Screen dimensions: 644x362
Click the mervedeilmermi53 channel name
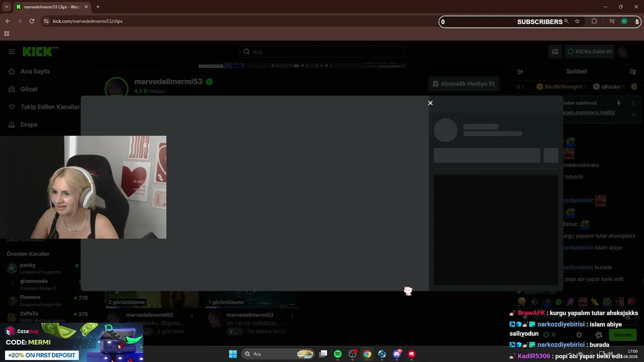[168, 81]
